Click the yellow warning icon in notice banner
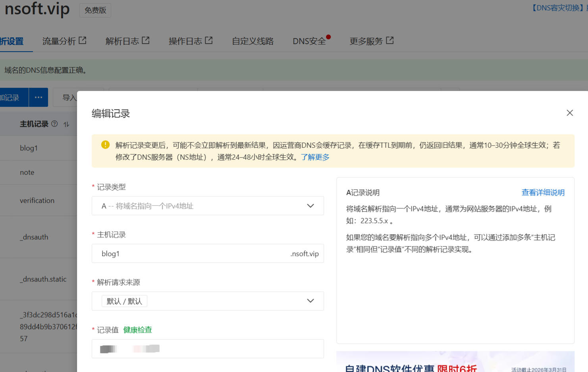Viewport: 588px width, 372px height. (105, 145)
